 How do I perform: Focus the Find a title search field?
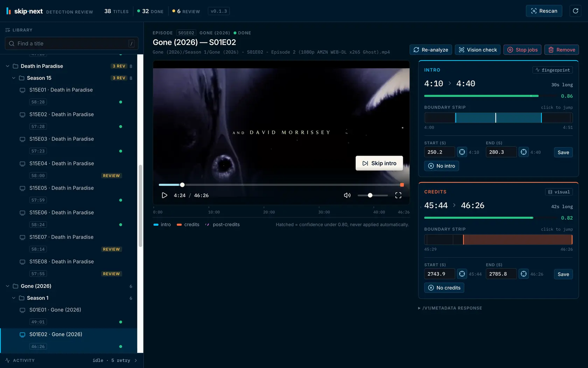(x=71, y=43)
